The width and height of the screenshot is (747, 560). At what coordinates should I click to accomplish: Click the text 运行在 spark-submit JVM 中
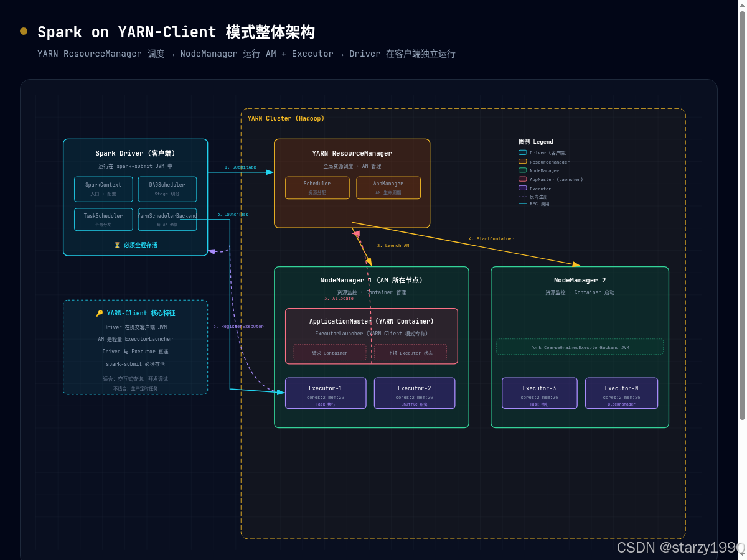(x=135, y=166)
